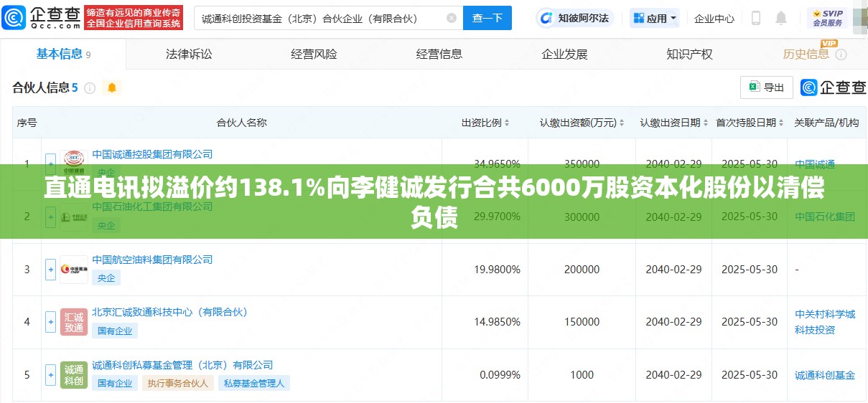Open notifications via the top bar bell icon
Image resolution: width=868 pixels, height=403 pixels.
[781, 18]
